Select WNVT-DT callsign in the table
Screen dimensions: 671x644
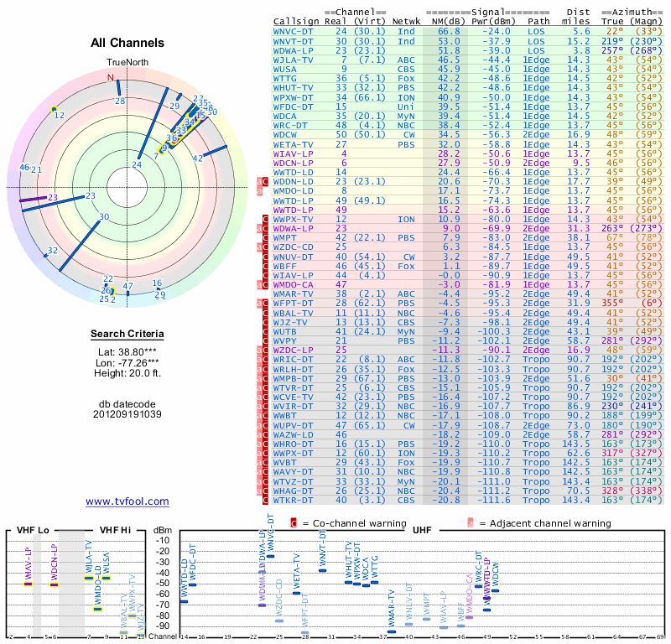(293, 41)
